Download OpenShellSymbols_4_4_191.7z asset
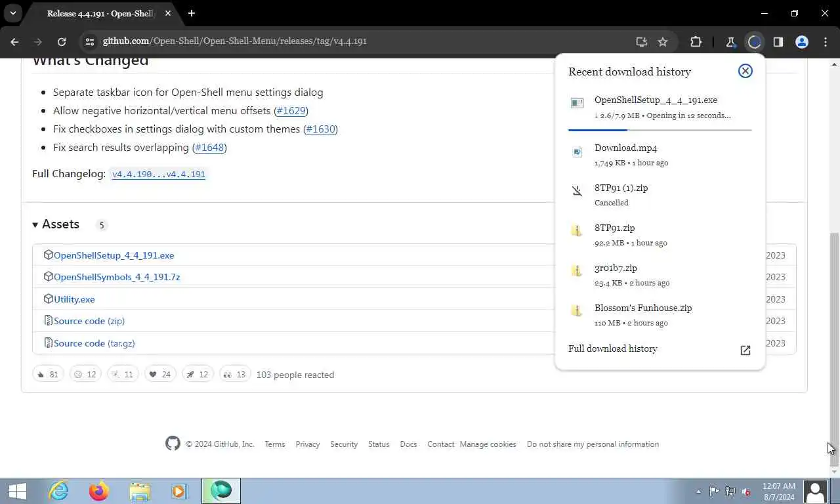 117,277
